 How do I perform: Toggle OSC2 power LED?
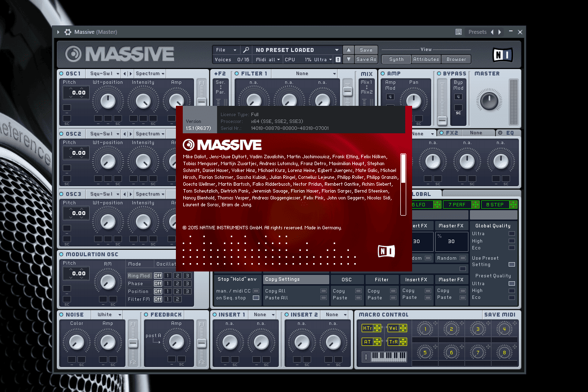click(62, 134)
